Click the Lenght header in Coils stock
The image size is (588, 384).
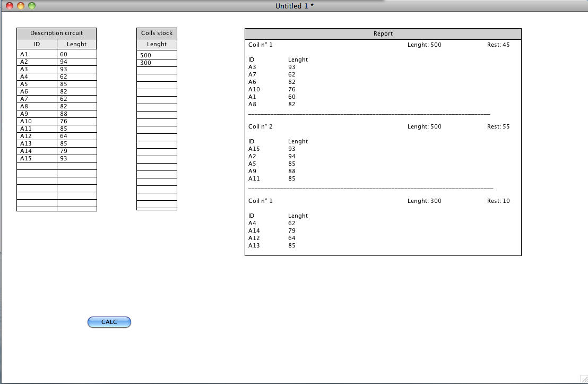(157, 44)
